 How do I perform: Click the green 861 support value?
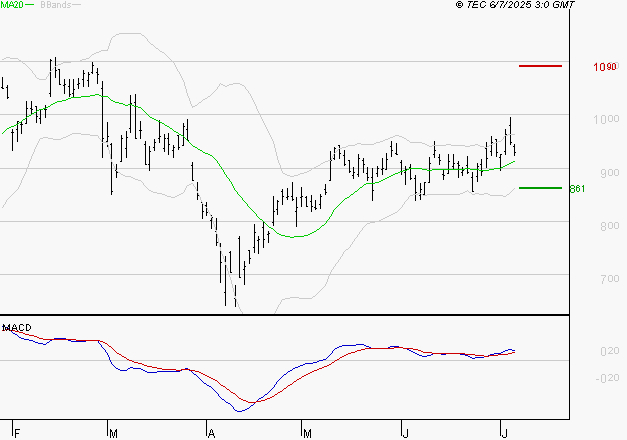tap(577, 188)
